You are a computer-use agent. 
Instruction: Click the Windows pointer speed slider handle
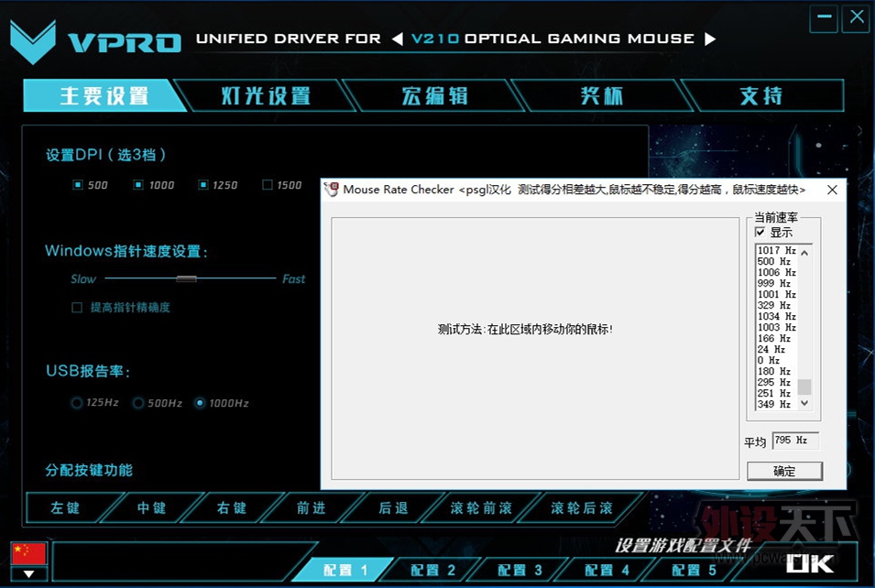coord(186,278)
